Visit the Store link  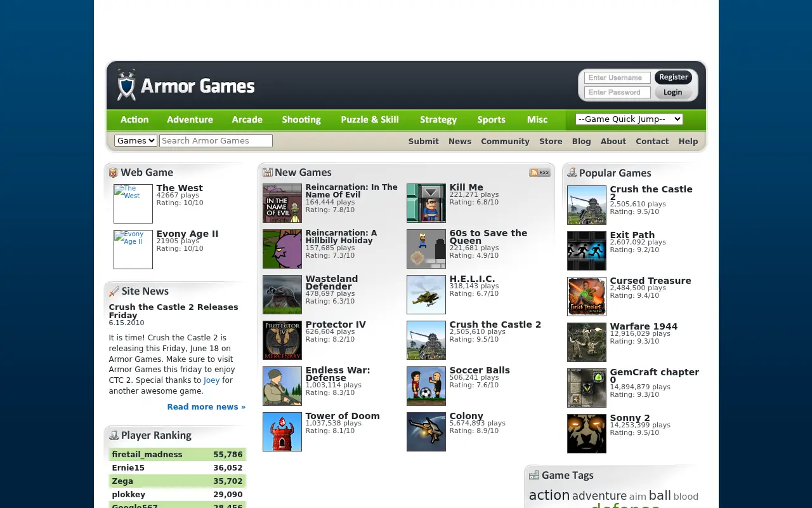551,142
